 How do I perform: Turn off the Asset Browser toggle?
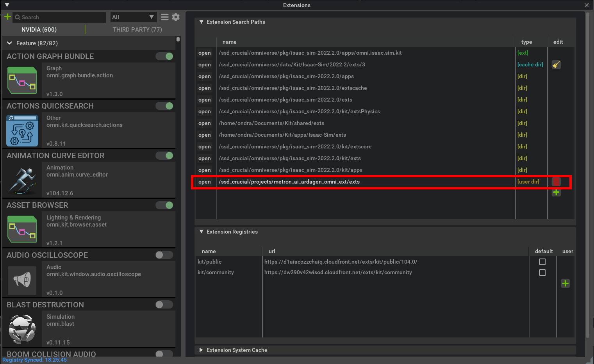point(164,205)
